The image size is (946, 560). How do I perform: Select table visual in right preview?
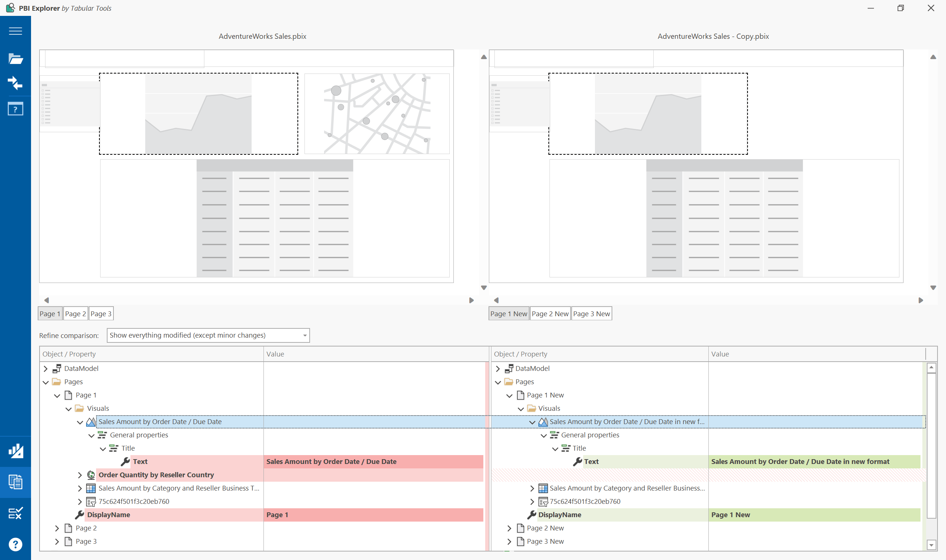pos(724,218)
